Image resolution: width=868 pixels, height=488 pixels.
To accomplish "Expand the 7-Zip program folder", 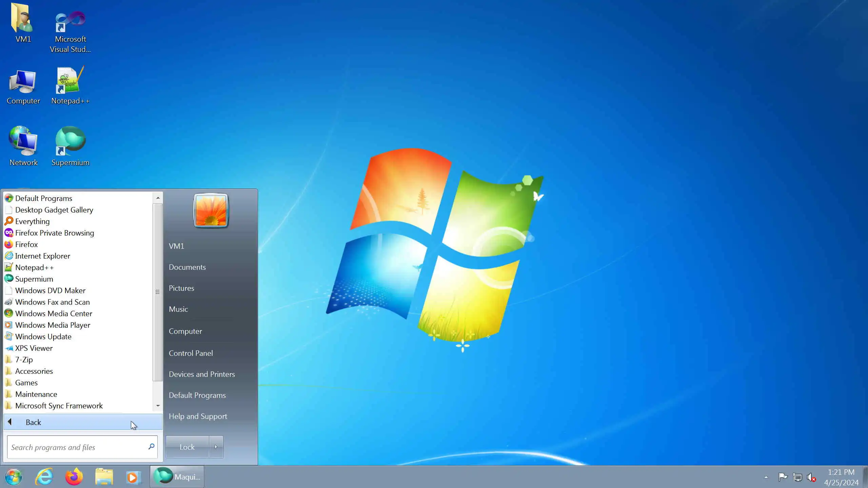I will [24, 360].
